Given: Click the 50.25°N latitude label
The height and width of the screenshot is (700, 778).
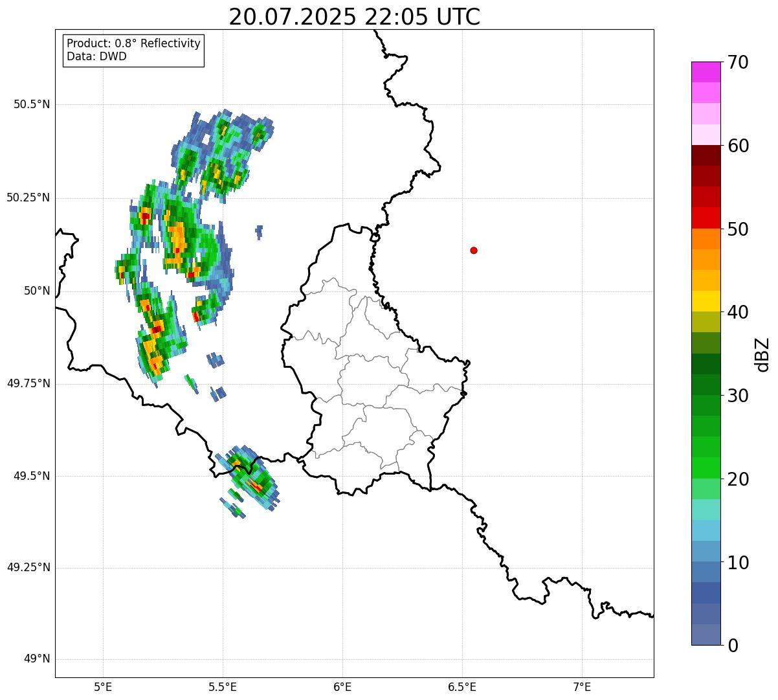Looking at the screenshot, I should coord(28,198).
